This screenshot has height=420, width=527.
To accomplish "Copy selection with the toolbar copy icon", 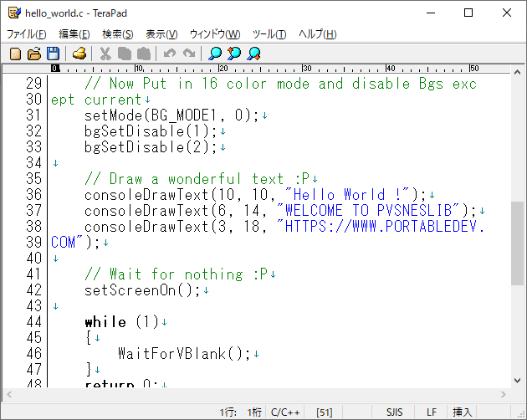I will (125, 54).
